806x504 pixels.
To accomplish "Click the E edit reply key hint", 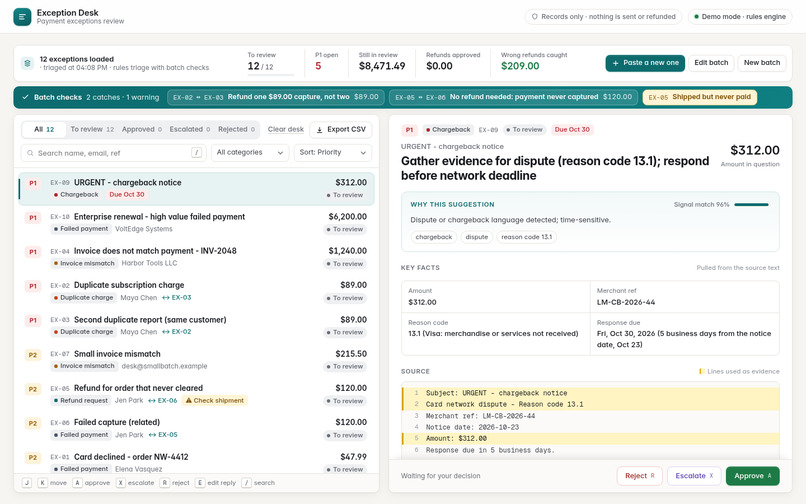I will coord(200,482).
